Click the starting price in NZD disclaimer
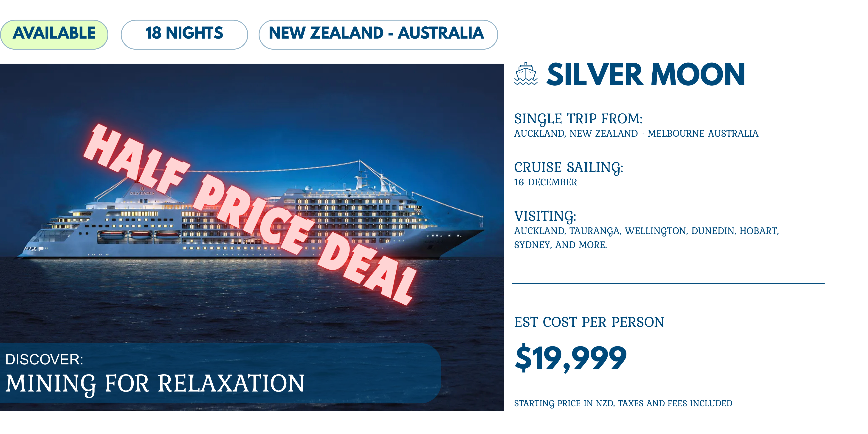 pyautogui.click(x=623, y=403)
